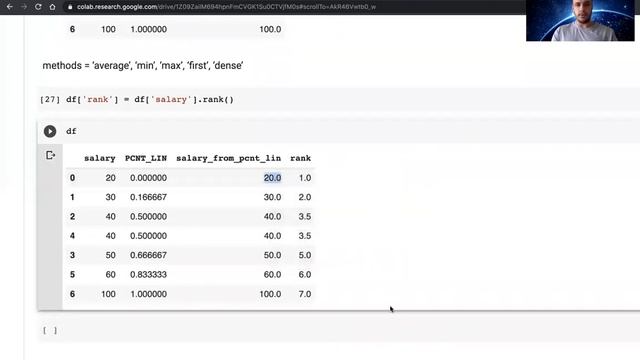Select 60.0 in salary_from_pcnt_lin column
640x360 pixels.
[x=272, y=275]
